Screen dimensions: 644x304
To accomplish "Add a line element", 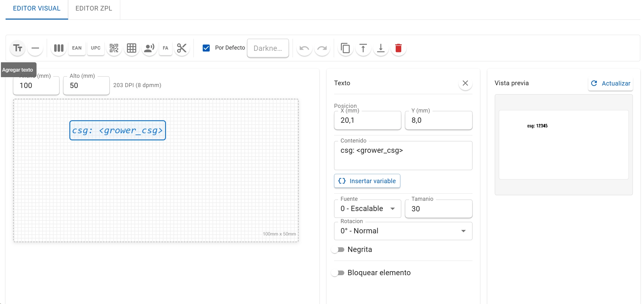I will coord(35,48).
